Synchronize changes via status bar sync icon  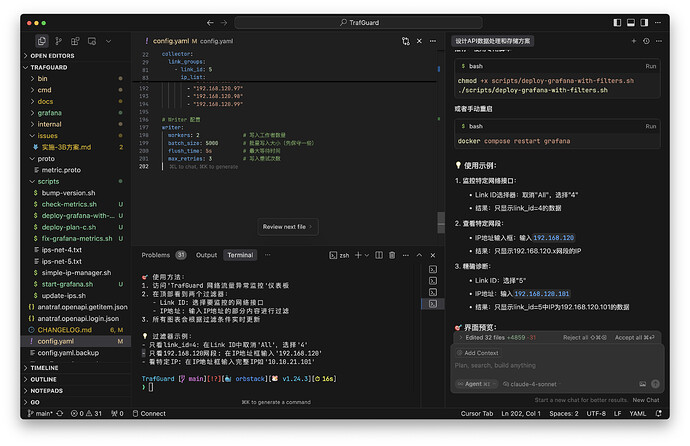click(60, 413)
